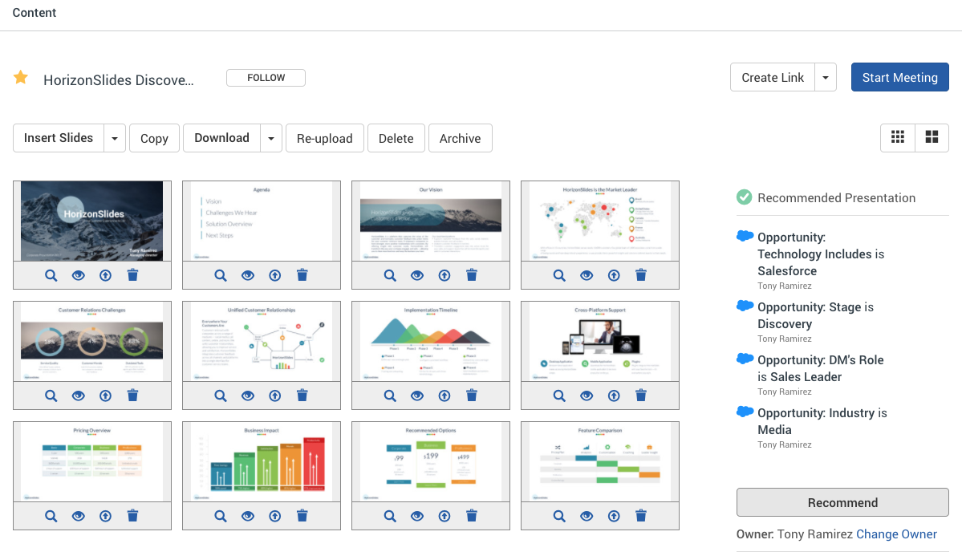
Task: Upload a replacement for the Our Vision slide
Action: (x=444, y=275)
